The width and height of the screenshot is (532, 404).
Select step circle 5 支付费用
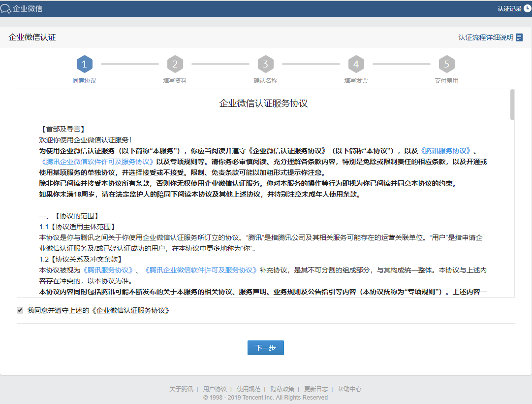coord(447,63)
